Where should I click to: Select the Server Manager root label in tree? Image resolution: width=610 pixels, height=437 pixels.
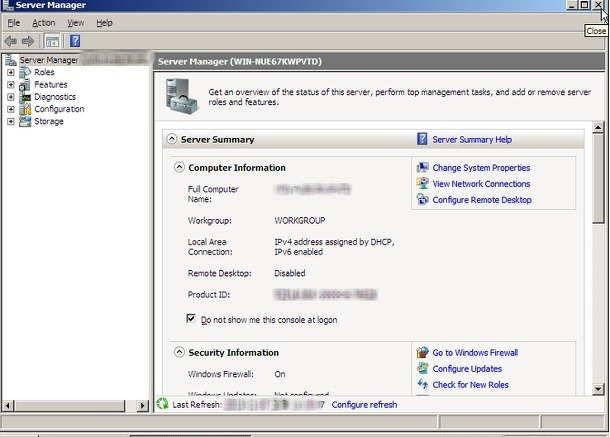(x=49, y=60)
